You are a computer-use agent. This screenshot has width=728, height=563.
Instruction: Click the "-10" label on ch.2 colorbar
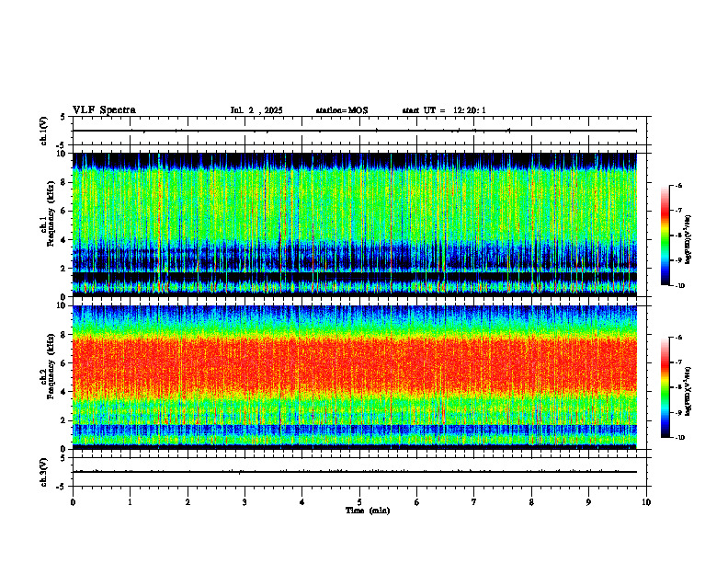click(680, 438)
